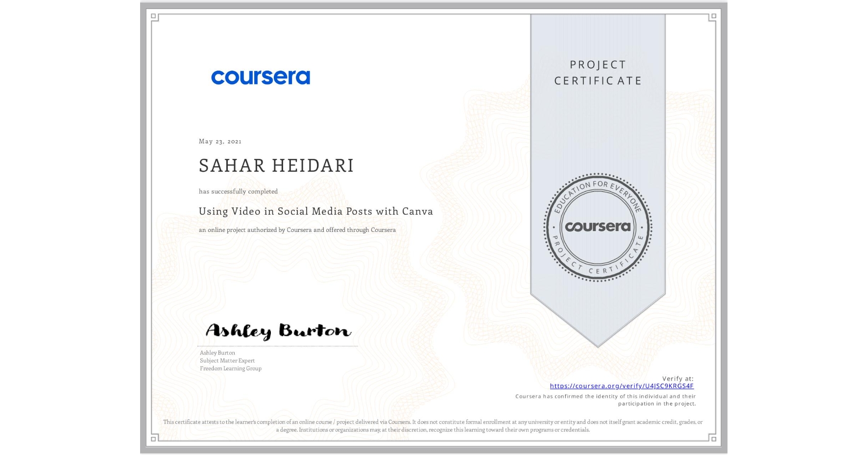Click the 'Verify at:' label
The image size is (868, 455).
click(x=678, y=379)
